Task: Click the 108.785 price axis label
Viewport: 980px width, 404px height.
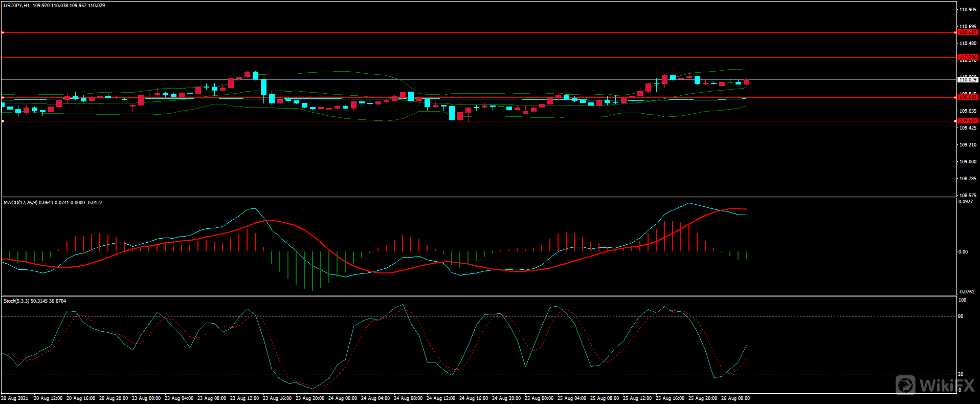Action: (x=967, y=179)
